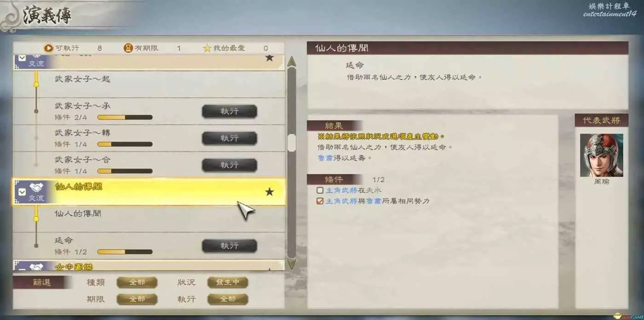Select the 武家女子～起 list entry
Image resolution: width=644 pixels, height=320 pixels.
point(149,84)
